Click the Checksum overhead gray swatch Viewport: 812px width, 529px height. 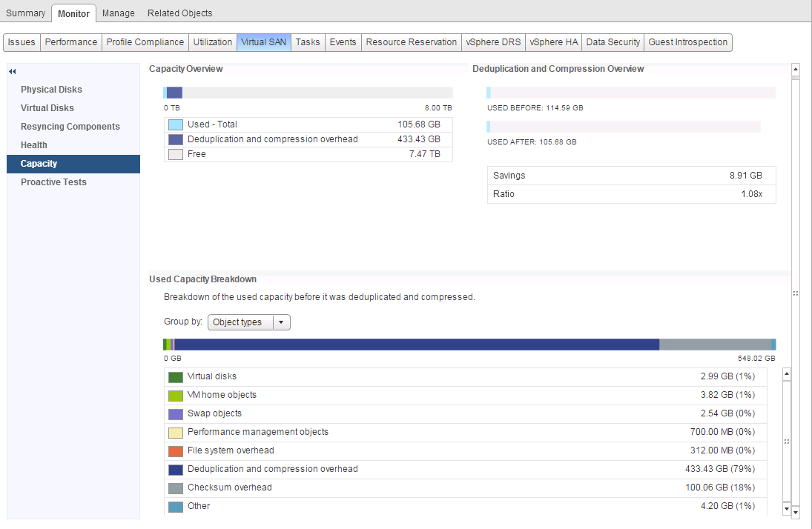click(176, 489)
